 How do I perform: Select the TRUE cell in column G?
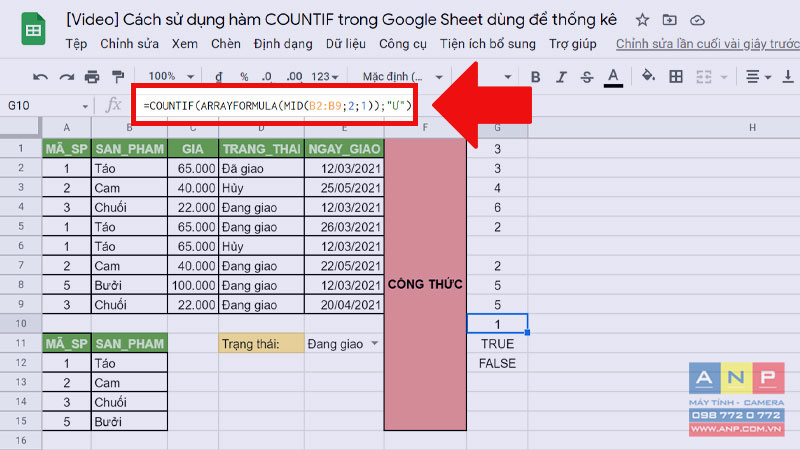[497, 344]
